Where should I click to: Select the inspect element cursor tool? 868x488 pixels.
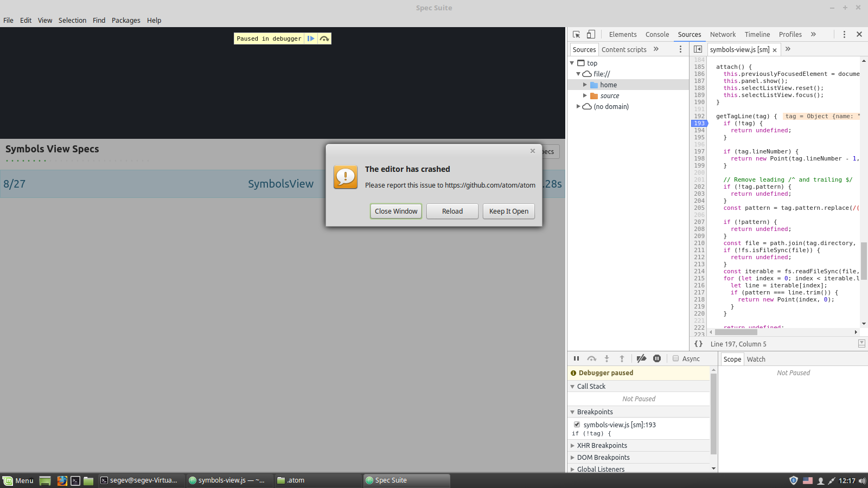tap(576, 34)
